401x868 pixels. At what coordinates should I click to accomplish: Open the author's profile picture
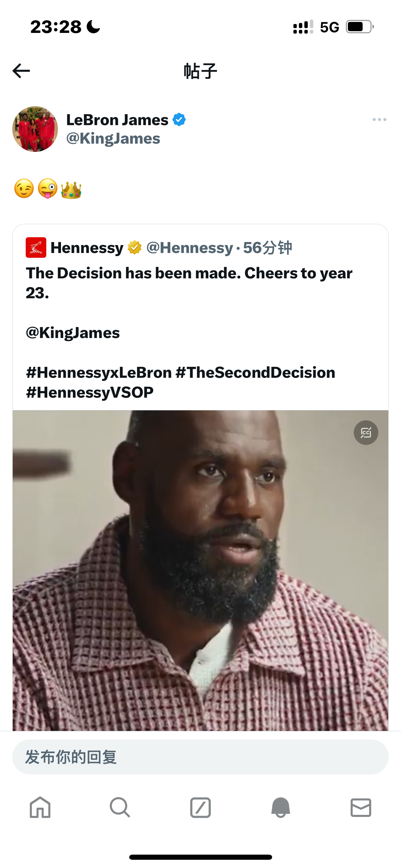point(35,129)
